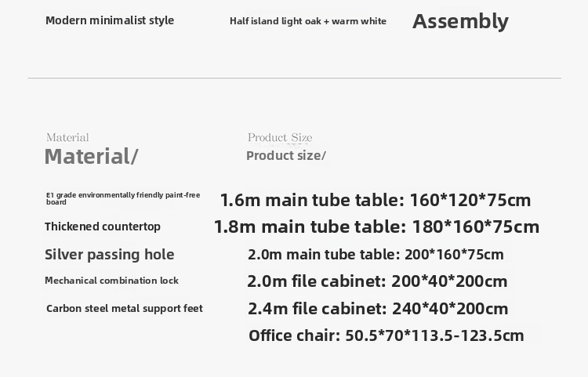Select the 2.0m main tube table size
The width and height of the screenshot is (588, 377).
point(376,255)
